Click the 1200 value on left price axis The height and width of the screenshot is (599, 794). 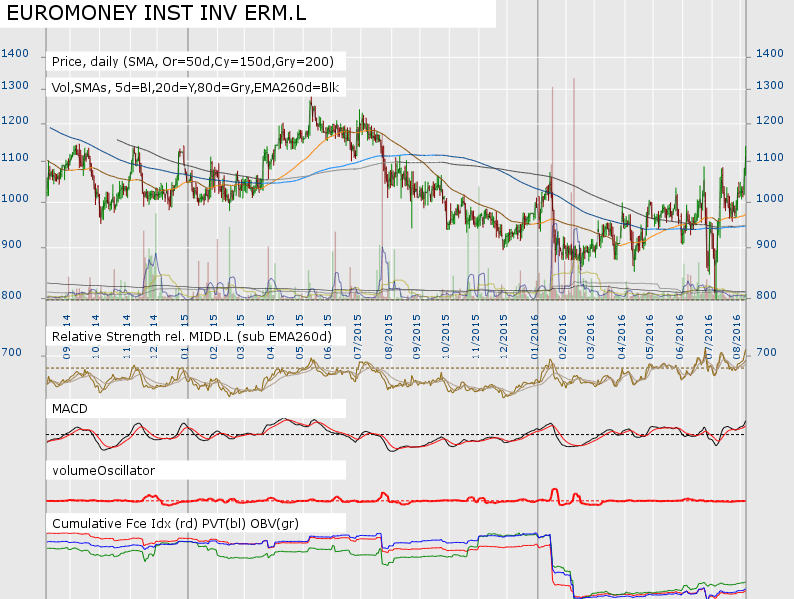(x=15, y=121)
